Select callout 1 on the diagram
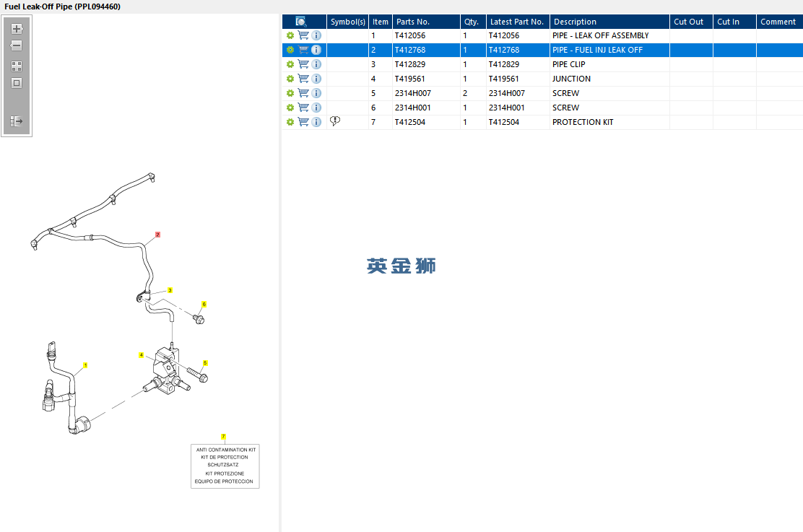803x532 pixels. (x=85, y=365)
